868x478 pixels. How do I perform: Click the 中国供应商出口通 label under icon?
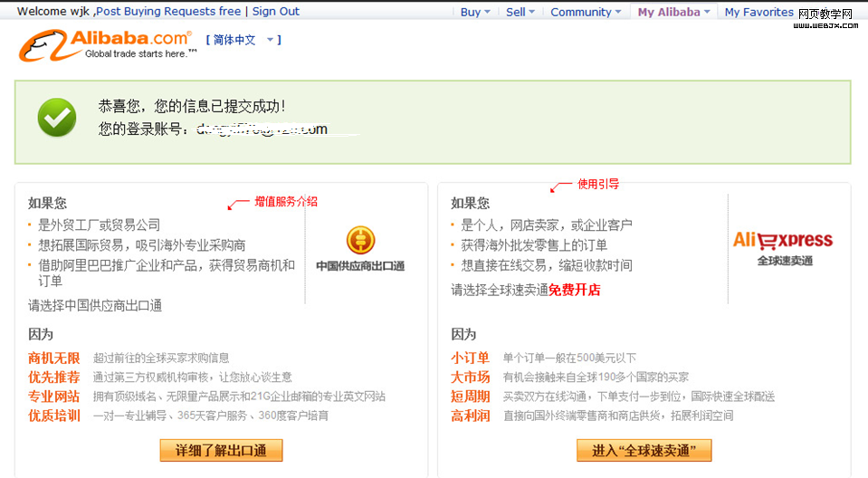(x=360, y=266)
